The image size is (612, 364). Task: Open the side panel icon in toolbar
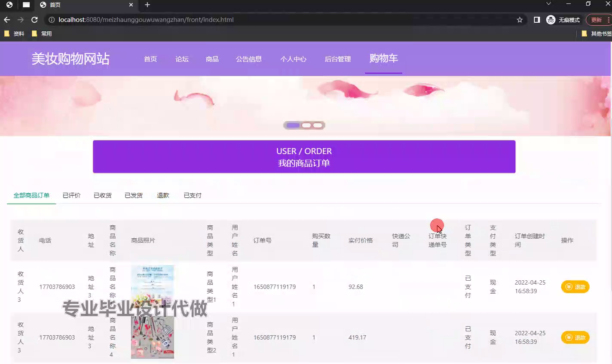537,20
